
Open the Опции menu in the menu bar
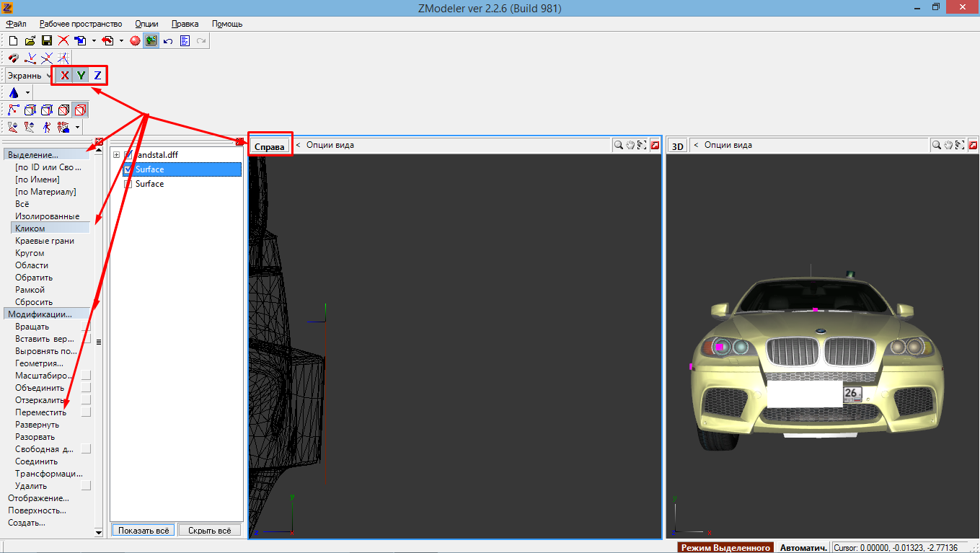click(x=146, y=24)
